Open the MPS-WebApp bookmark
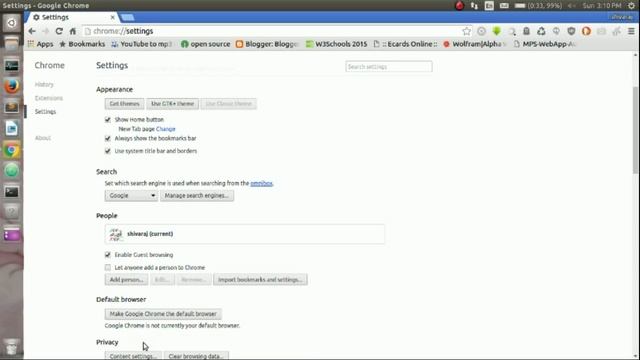 pyautogui.click(x=544, y=44)
